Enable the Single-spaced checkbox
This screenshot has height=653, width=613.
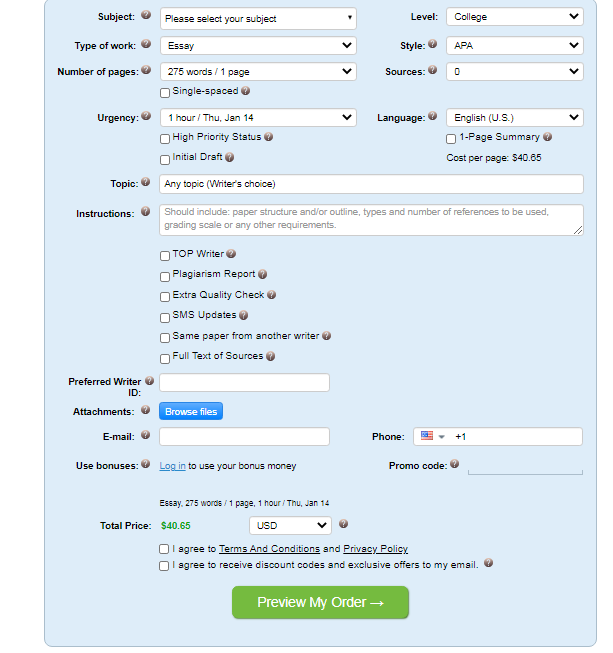pyautogui.click(x=165, y=92)
